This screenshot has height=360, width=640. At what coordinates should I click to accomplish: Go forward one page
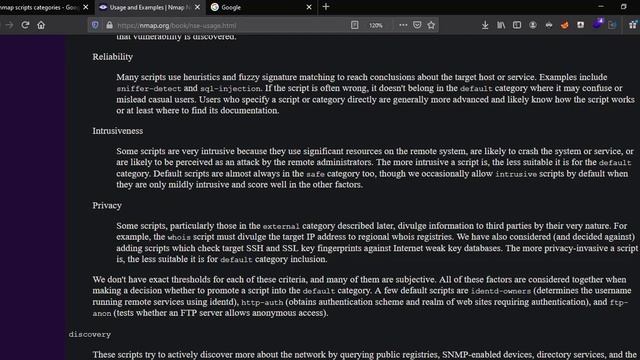point(9,25)
